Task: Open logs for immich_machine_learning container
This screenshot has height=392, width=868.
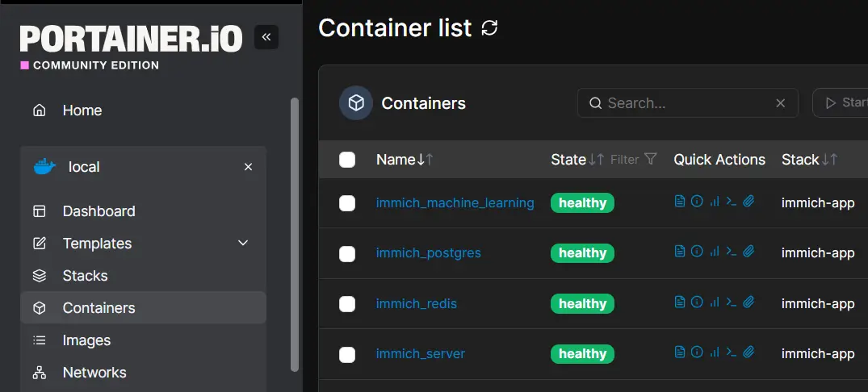Action: click(680, 202)
